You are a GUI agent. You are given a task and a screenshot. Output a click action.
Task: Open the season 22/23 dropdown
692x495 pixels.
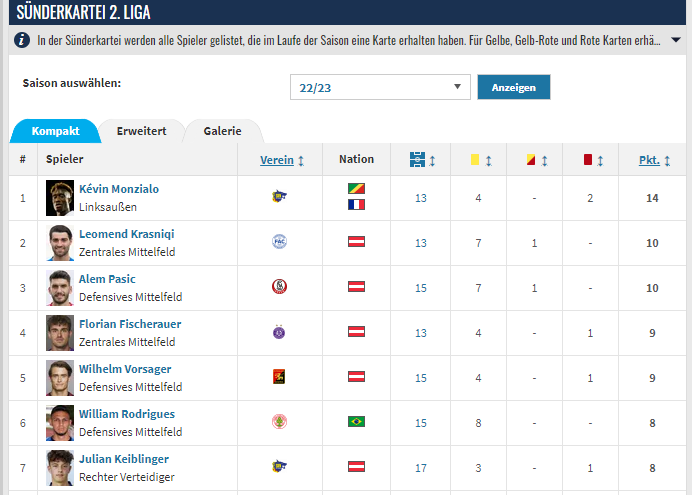[380, 87]
